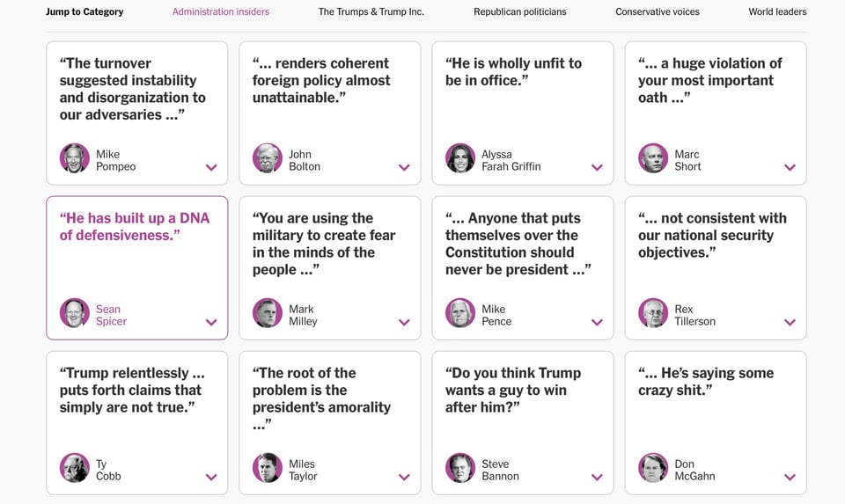This screenshot has width=845, height=504.
Task: Click Sean Spicer's name link
Action: click(x=111, y=315)
